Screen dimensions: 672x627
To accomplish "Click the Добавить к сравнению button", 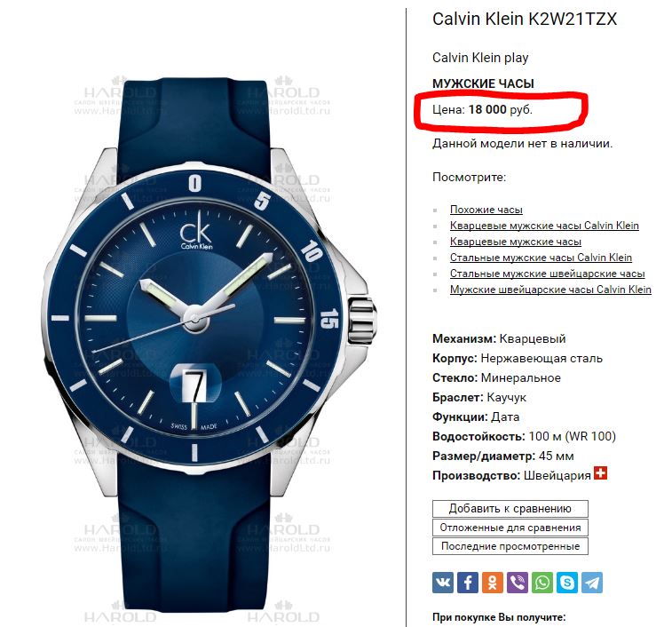I will pos(510,509).
